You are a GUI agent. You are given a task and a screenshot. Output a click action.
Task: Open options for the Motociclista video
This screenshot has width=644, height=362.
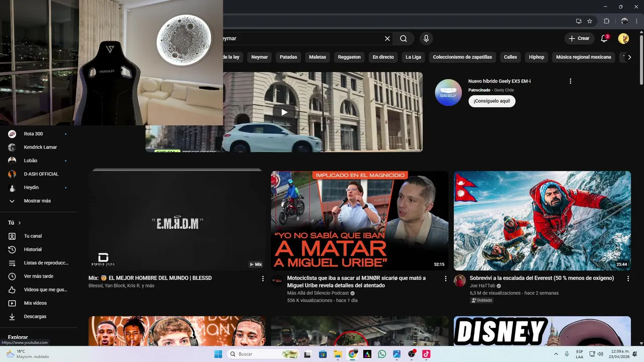[x=445, y=278]
